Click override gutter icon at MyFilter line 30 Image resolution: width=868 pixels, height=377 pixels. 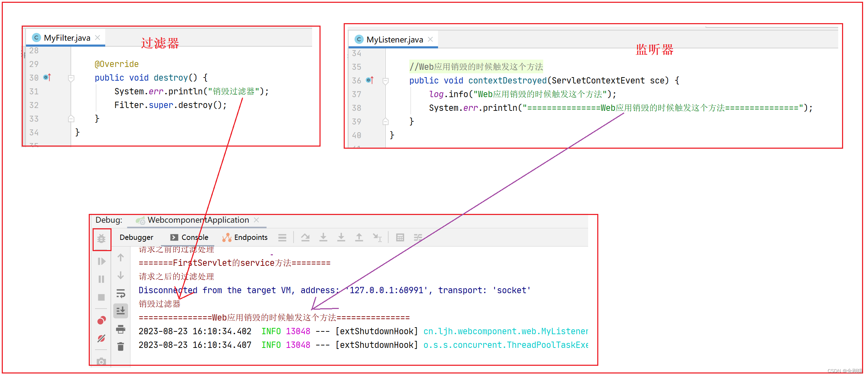47,77
